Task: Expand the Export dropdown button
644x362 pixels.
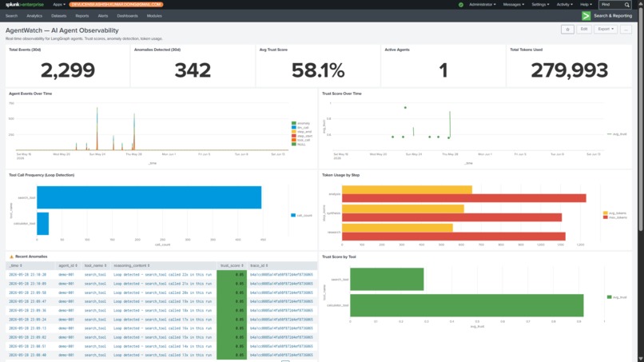Action: (606, 30)
